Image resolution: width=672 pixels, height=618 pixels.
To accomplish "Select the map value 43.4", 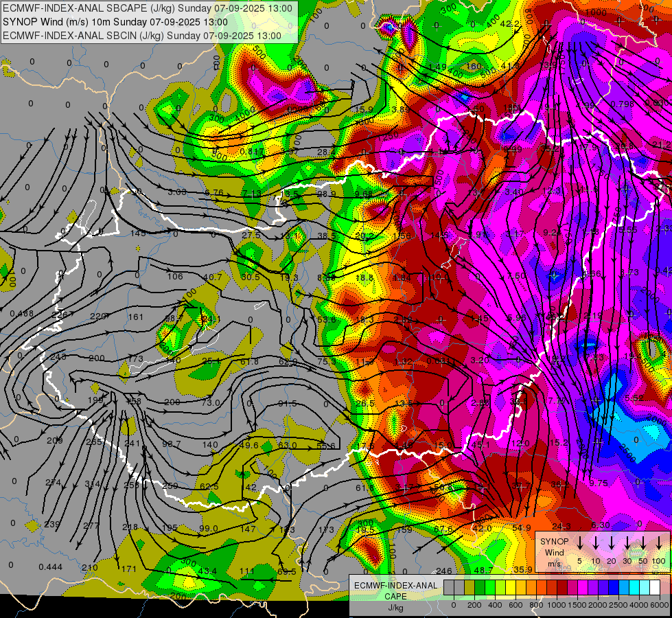I will coord(207,571).
